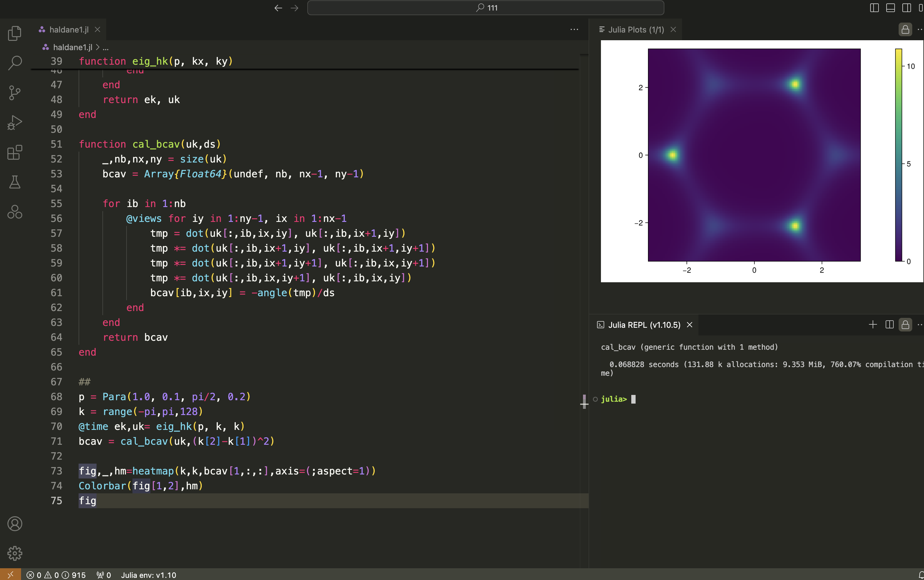This screenshot has height=580, width=924.
Task: Open Manage gear settings icon
Action: click(15, 553)
